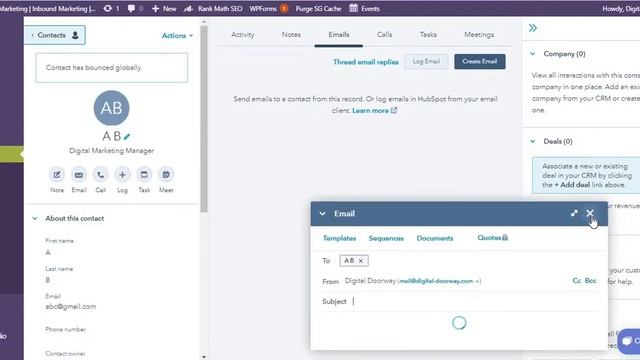Click the New plus admin bar item
This screenshot has height=360, width=640.
tap(164, 8)
